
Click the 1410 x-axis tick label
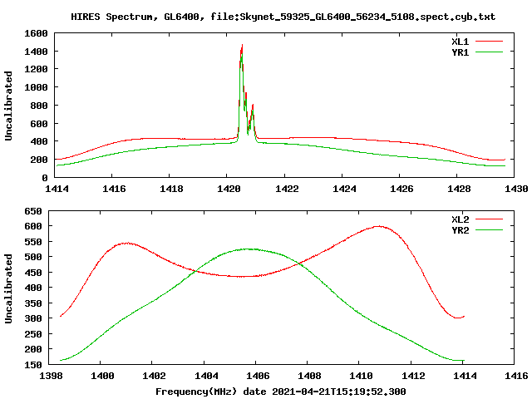361,376
